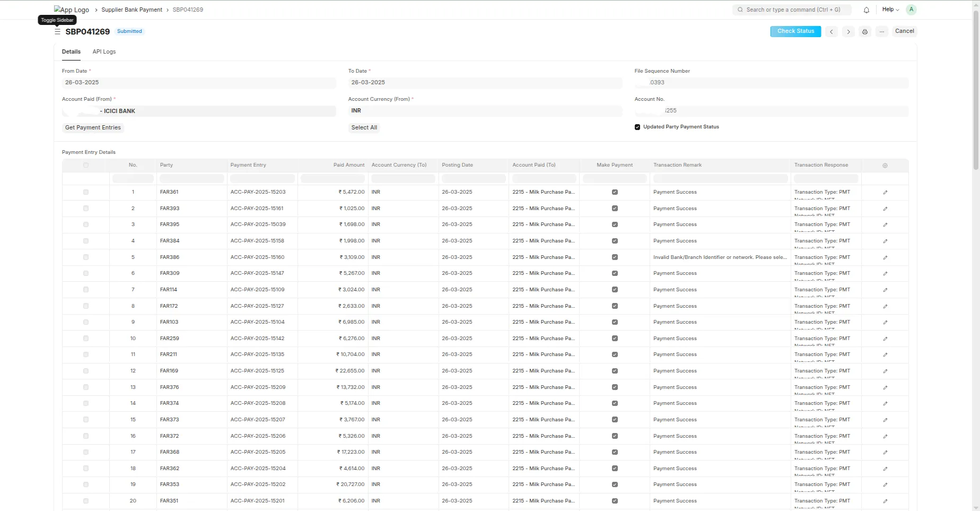Open Account Currency (From) INR field
980x511 pixels.
(485, 111)
